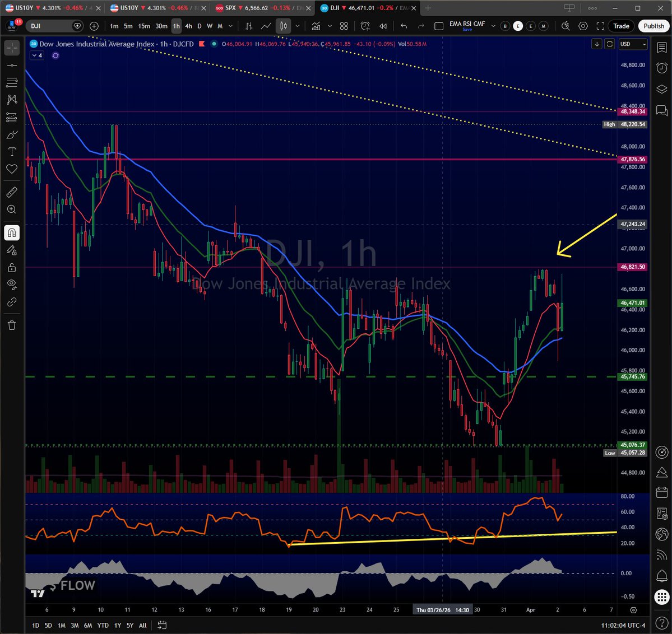Click the Publish button
672x634 pixels.
(654, 26)
